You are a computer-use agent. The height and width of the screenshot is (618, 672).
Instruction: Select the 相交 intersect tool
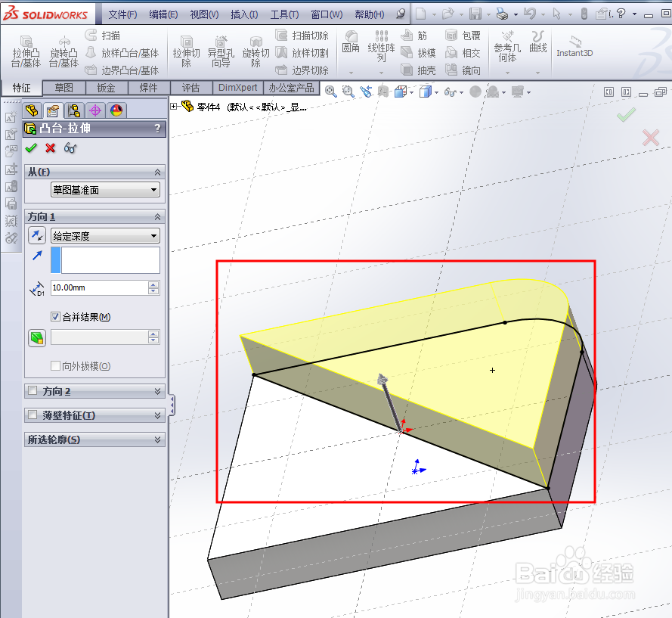(463, 53)
